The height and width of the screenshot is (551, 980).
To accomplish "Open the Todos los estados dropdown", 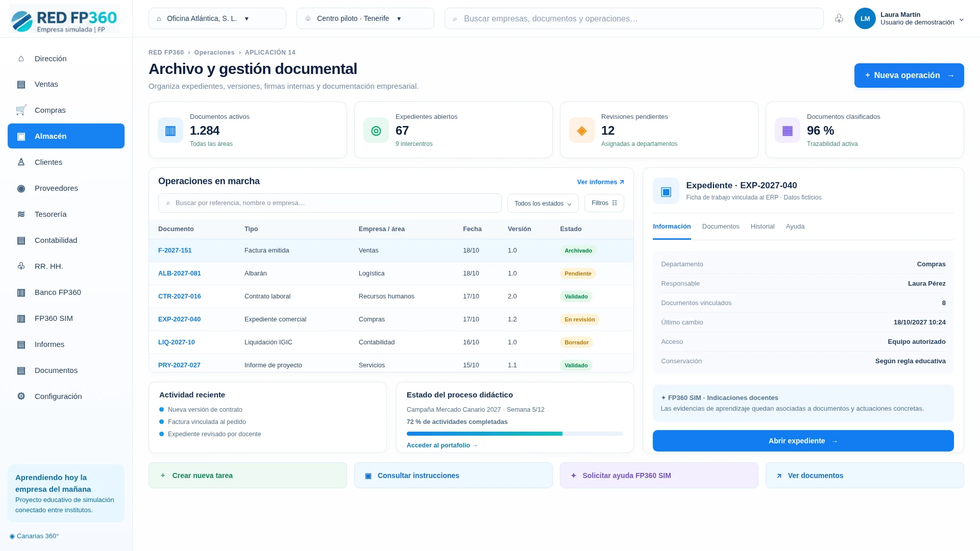I will click(543, 203).
